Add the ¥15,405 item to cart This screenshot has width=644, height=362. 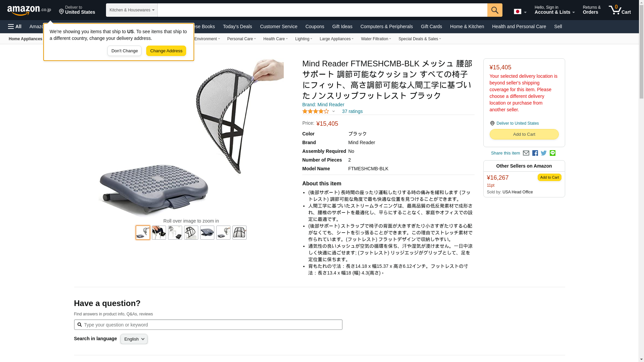tap(524, 134)
